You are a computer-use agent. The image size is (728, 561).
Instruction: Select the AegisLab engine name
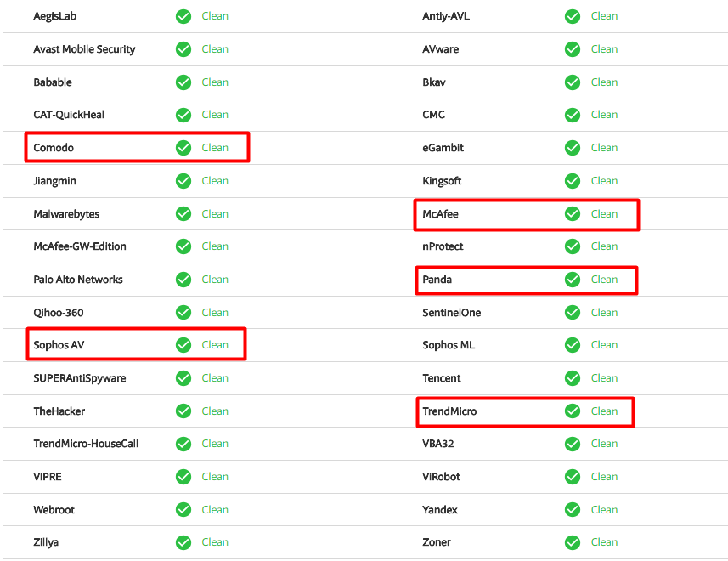[55, 16]
